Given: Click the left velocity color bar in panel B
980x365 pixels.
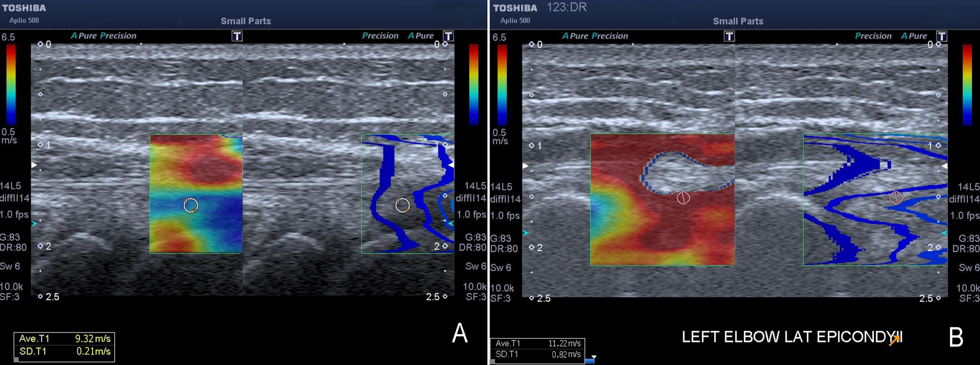Looking at the screenshot, I should pyautogui.click(x=502, y=84).
